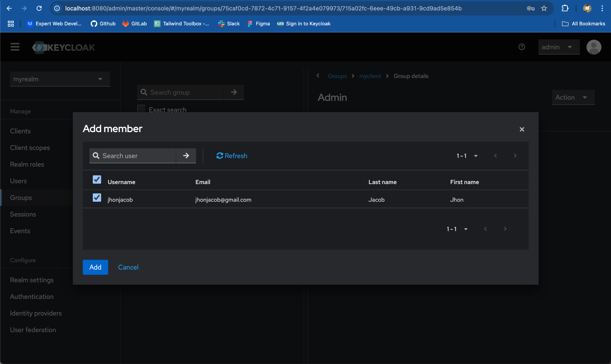Click the Refresh icon link
This screenshot has width=611, height=364.
coord(232,156)
